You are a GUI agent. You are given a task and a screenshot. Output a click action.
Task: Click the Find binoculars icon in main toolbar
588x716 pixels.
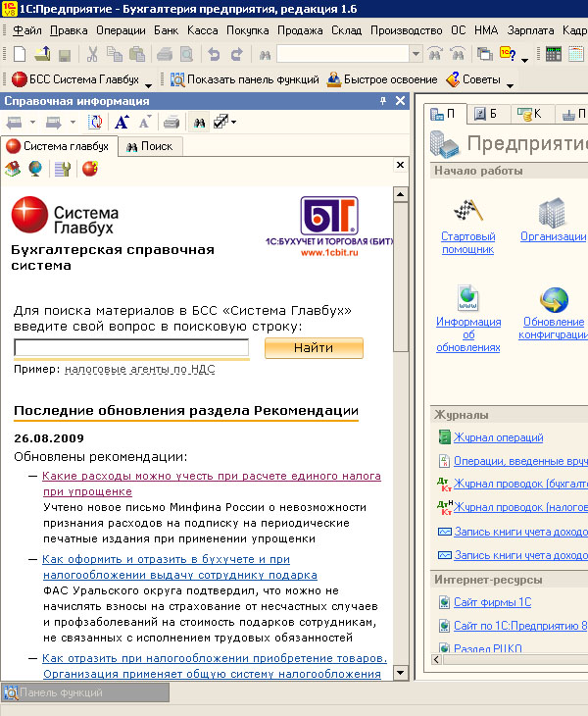[x=265, y=55]
